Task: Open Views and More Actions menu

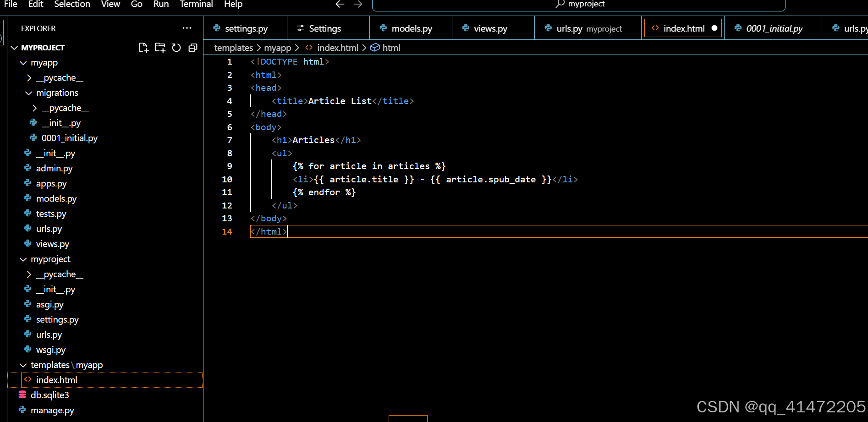Action: (x=187, y=28)
